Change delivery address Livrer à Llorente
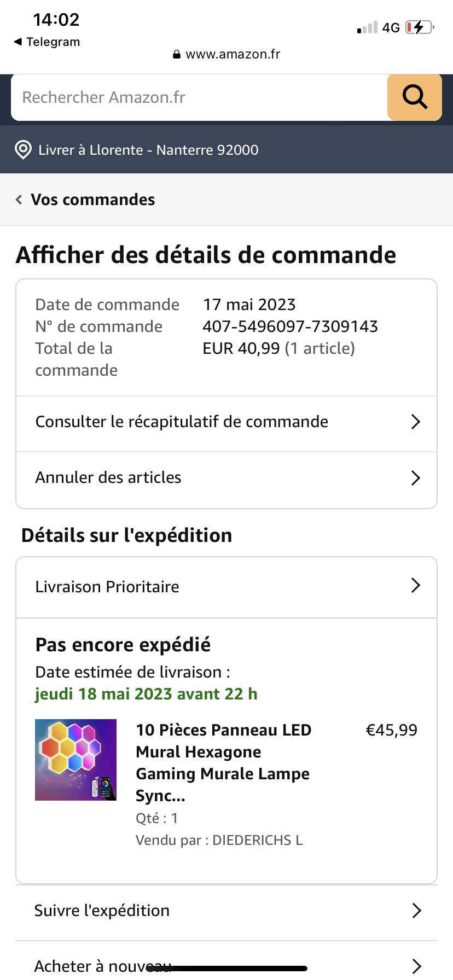 tap(148, 150)
